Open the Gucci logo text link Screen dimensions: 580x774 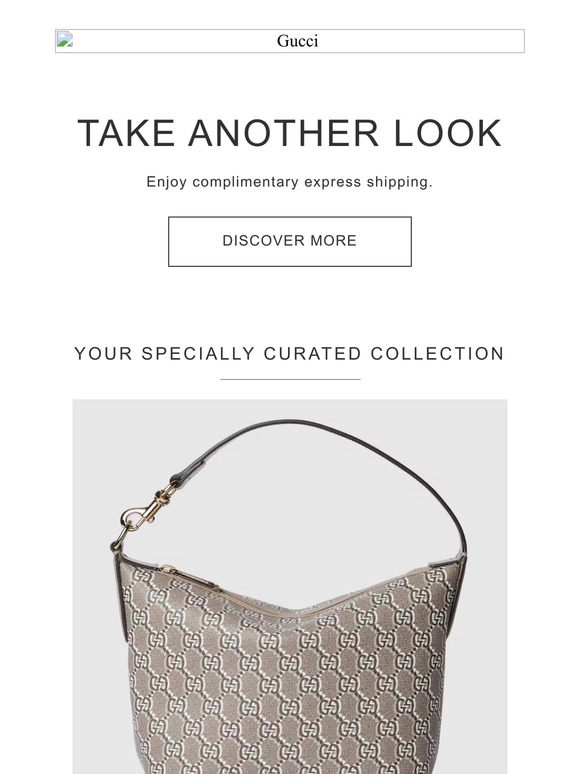click(297, 41)
